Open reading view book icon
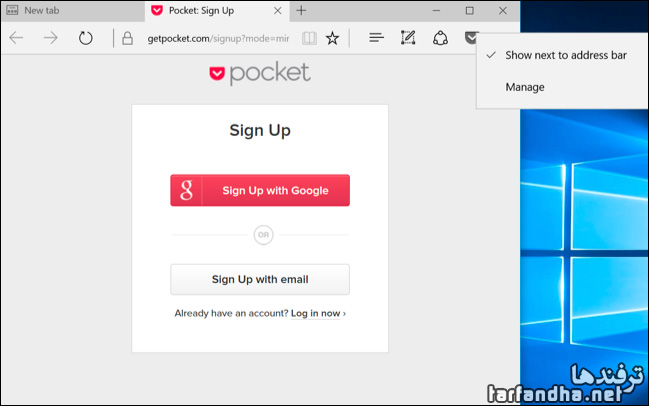The height and width of the screenshot is (406, 649). (x=309, y=38)
